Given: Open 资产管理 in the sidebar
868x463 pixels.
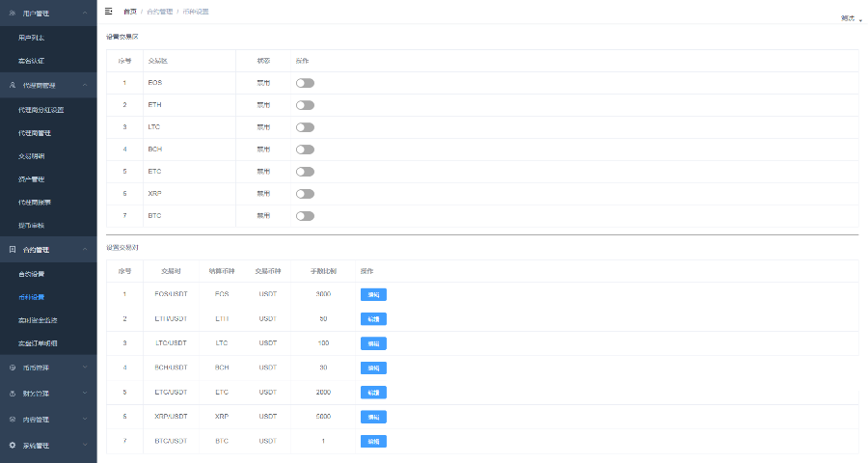Looking at the screenshot, I should tap(31, 179).
